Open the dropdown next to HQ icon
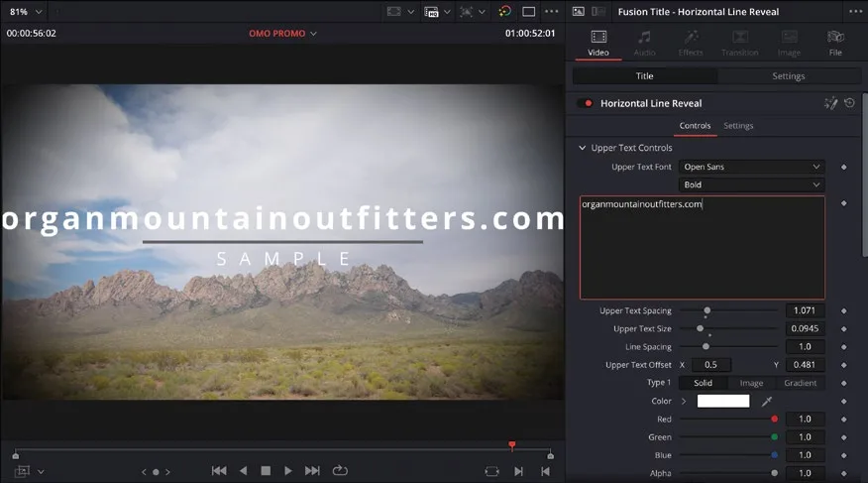 (x=447, y=12)
